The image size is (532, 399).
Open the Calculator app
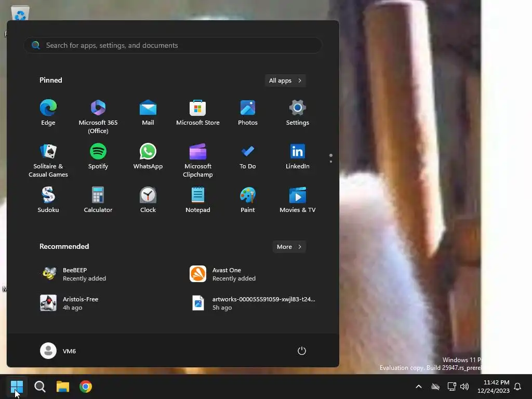click(x=98, y=200)
